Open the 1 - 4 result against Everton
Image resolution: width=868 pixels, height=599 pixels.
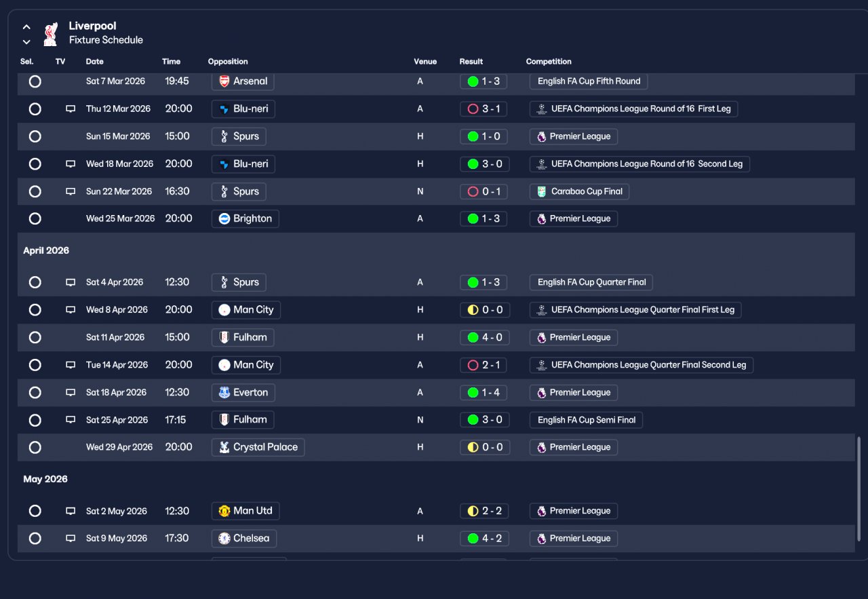pyautogui.click(x=484, y=392)
